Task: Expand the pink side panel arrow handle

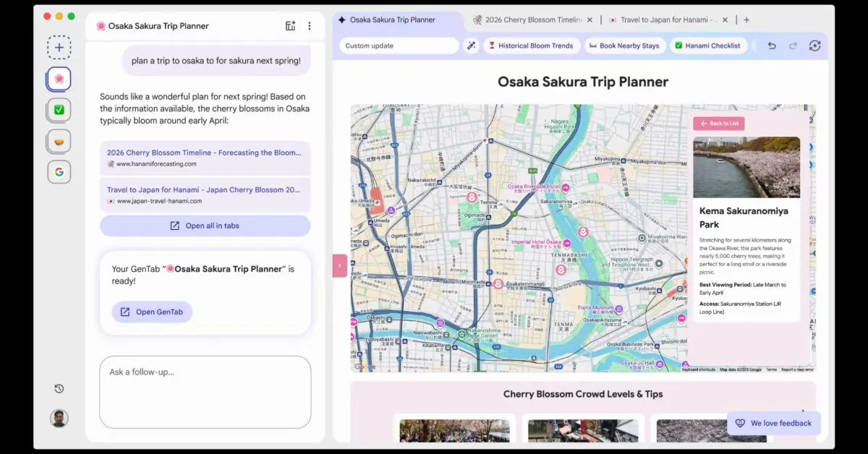Action: click(x=340, y=265)
